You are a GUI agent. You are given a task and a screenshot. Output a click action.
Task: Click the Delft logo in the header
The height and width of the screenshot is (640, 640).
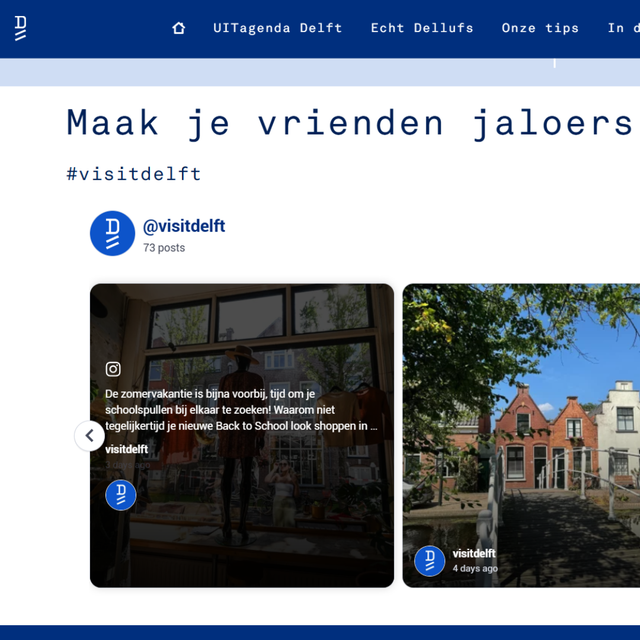click(x=21, y=28)
